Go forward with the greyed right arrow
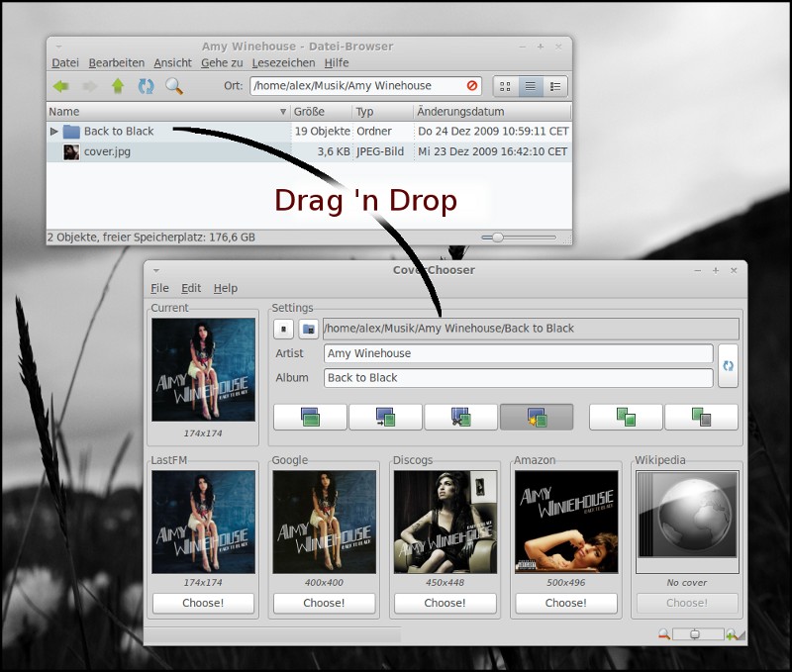The height and width of the screenshot is (672, 792). point(89,86)
